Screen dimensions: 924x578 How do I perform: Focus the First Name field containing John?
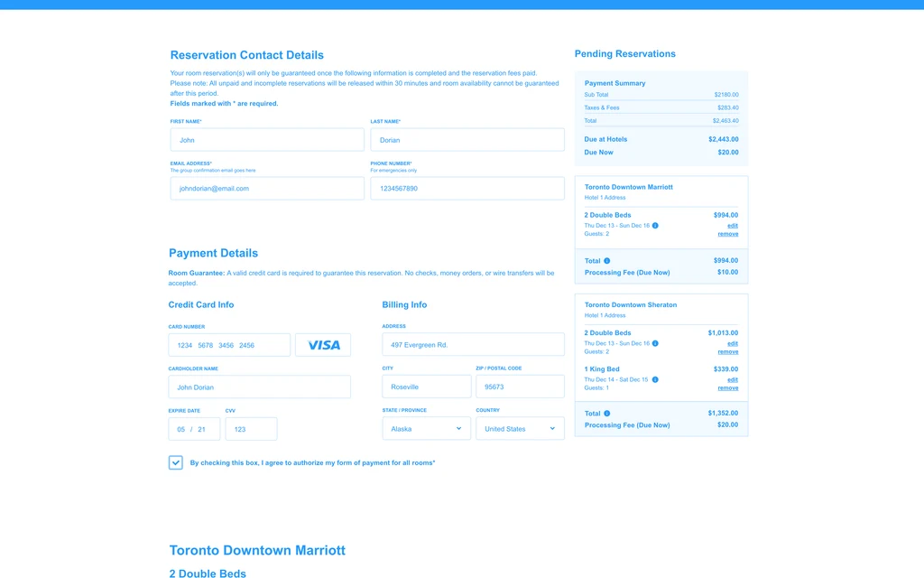[x=267, y=140]
